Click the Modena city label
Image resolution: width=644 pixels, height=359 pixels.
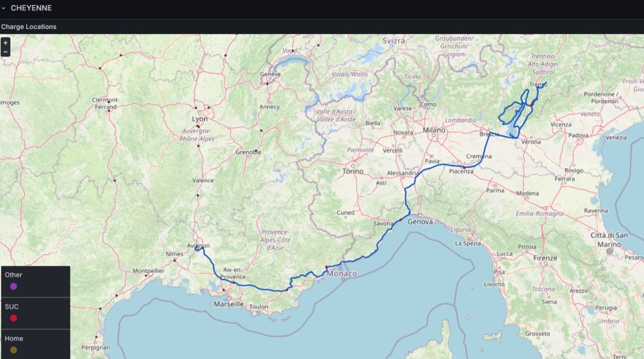(x=527, y=193)
